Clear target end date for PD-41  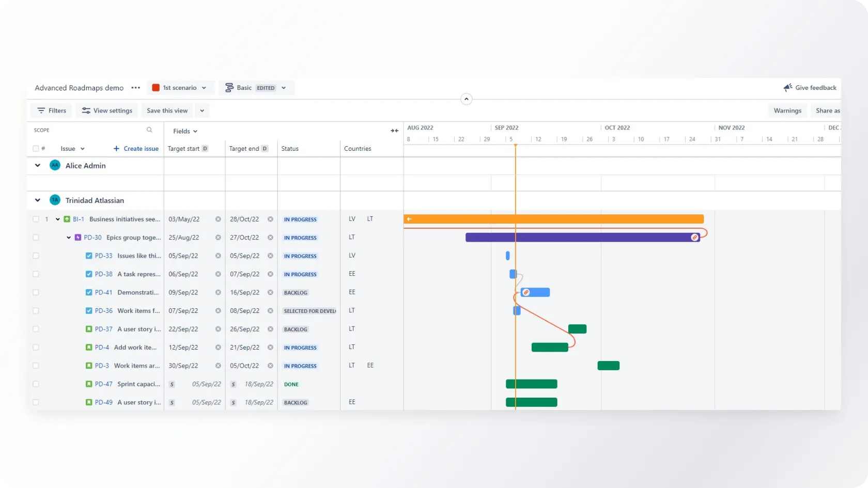coord(270,293)
